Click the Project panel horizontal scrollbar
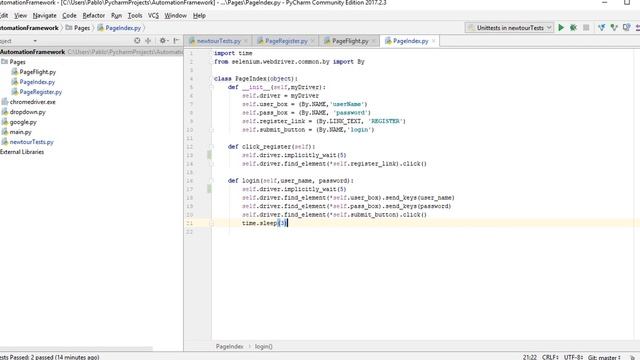The image size is (640, 360). 76,349
